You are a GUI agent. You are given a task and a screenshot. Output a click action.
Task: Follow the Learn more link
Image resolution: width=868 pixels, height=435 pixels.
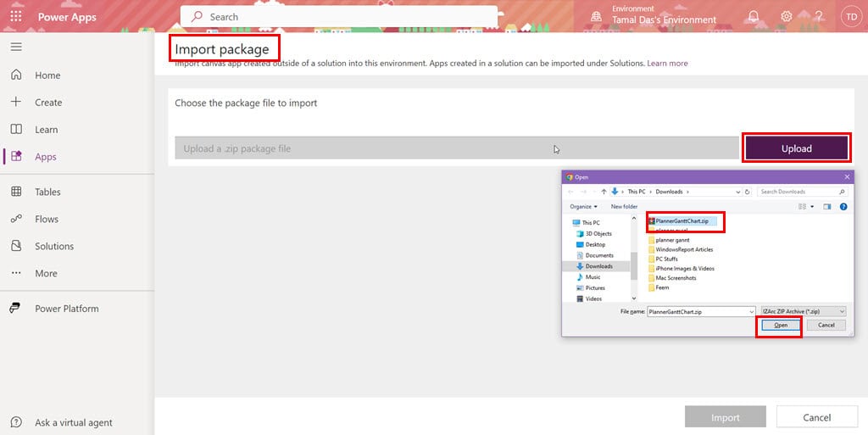tap(667, 63)
